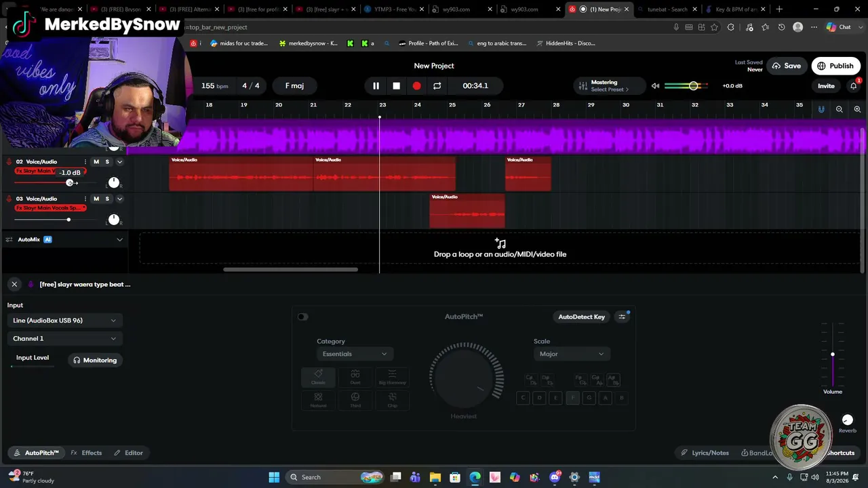
Task: Open track 03 Fx Slayr Main Vocals preset
Action: (51, 208)
